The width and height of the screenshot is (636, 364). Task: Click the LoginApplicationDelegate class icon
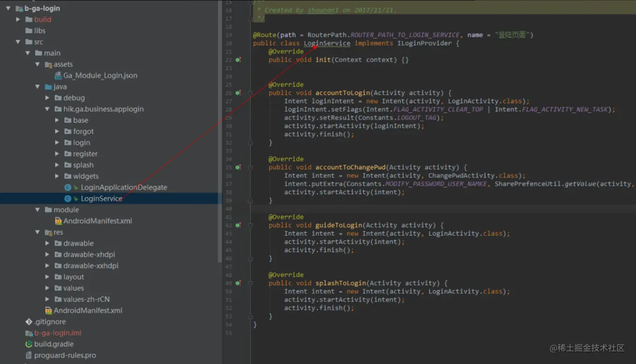[68, 188]
